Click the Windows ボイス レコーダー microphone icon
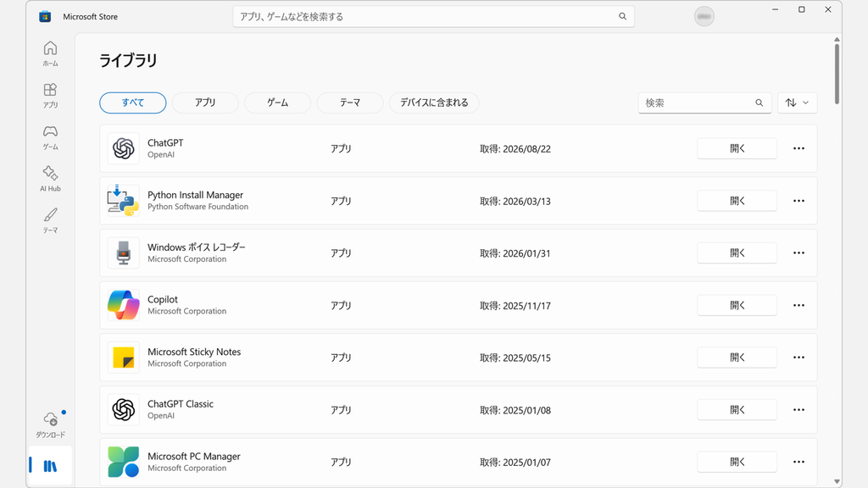868x488 pixels. (124, 252)
